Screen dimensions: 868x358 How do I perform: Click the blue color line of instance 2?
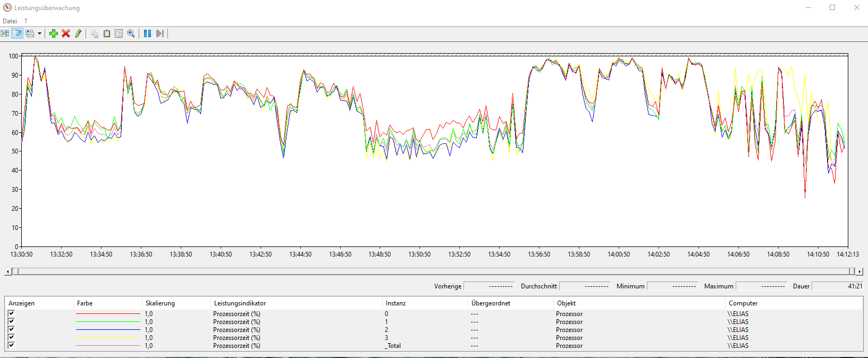[108, 330]
